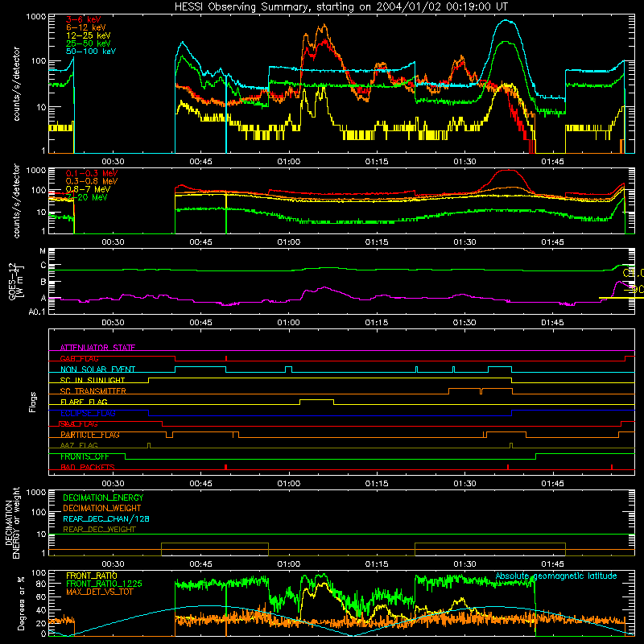This screenshot has width=644, height=644.
Task: Click the Flags axis title
Action: pyautogui.click(x=33, y=402)
